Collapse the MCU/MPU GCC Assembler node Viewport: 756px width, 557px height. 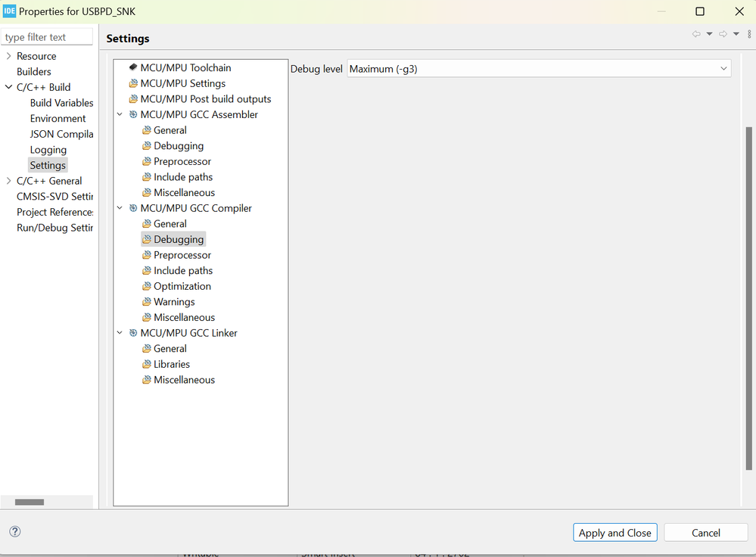[120, 114]
